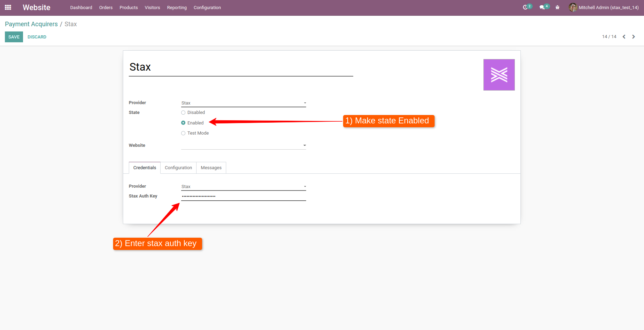Viewport: 644px width, 330px height.
Task: Open the top Provider dropdown
Action: (x=244, y=103)
